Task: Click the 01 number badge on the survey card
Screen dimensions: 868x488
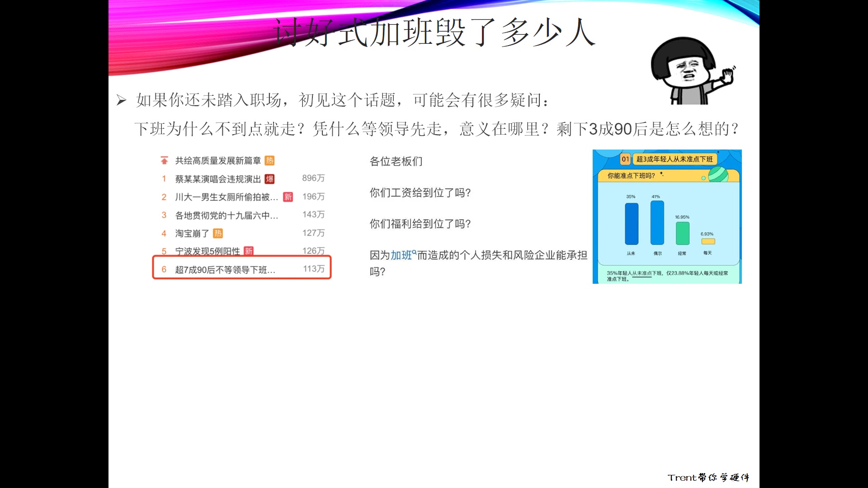Action: (625, 159)
